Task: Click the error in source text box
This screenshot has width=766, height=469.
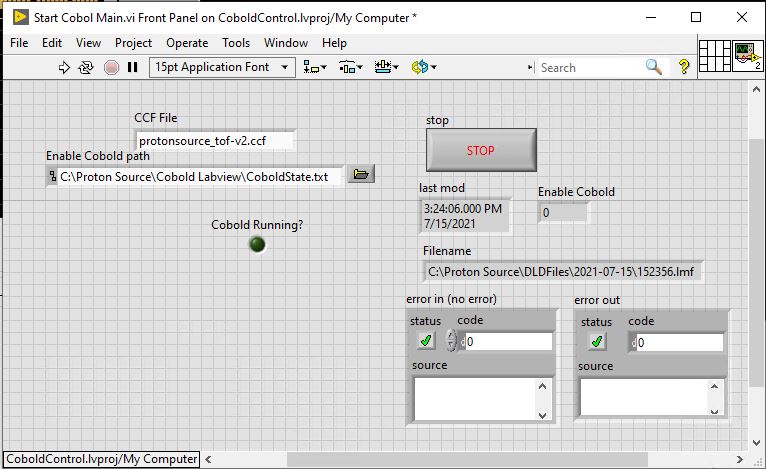Action: 476,399
